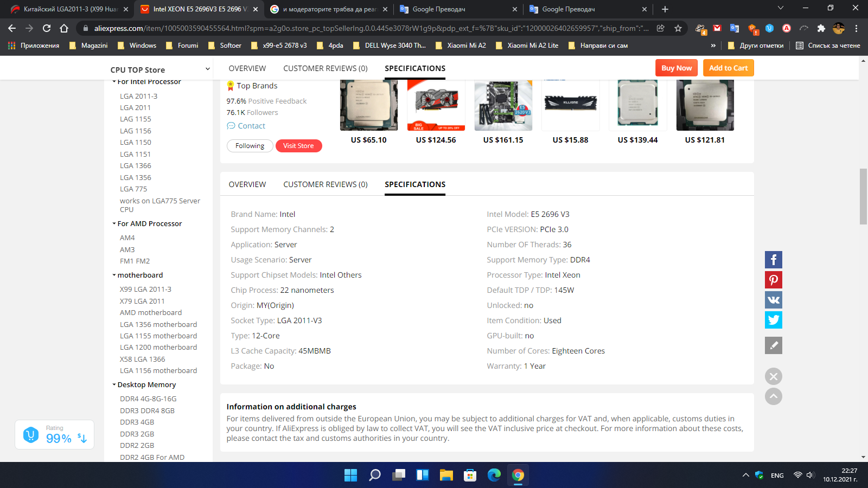Open the Google Translate extension

[735, 28]
